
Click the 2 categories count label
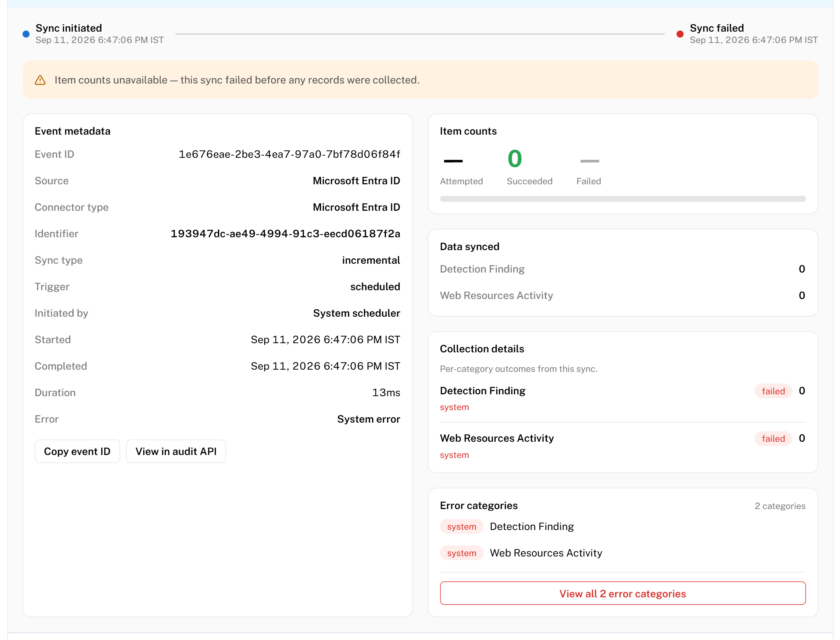click(x=780, y=506)
